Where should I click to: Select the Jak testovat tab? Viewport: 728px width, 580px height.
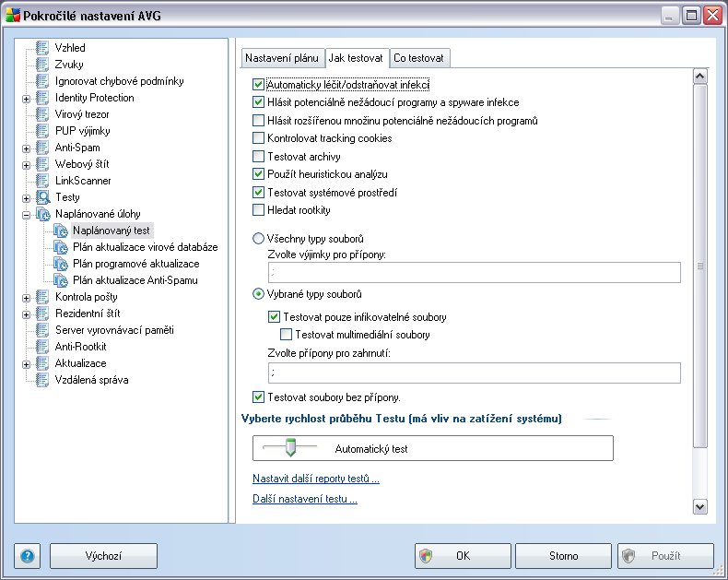pos(356,57)
